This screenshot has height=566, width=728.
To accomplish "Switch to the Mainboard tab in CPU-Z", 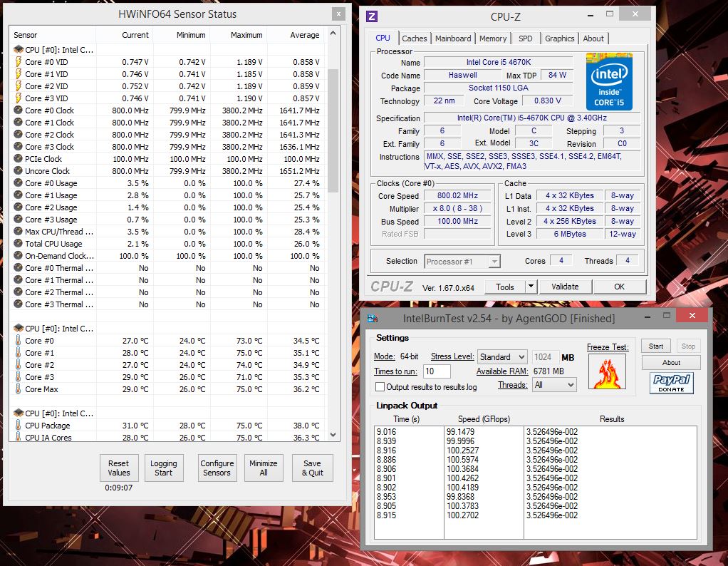I will [x=452, y=38].
